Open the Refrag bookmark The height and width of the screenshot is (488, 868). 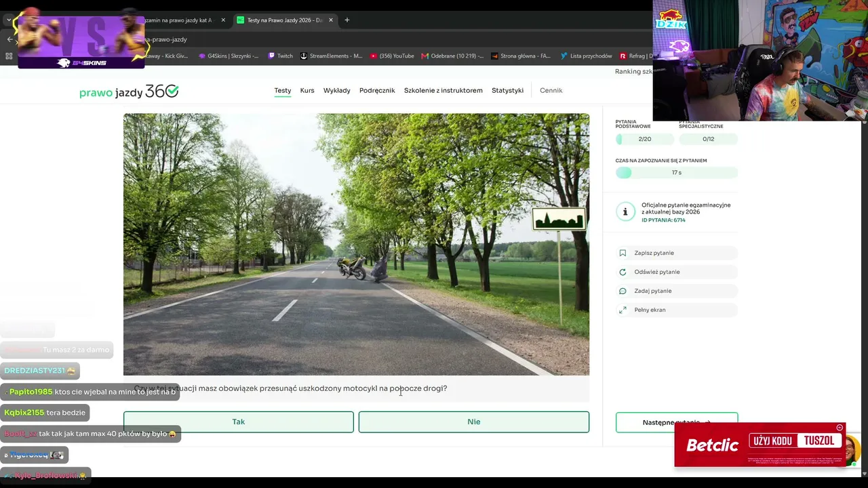click(x=635, y=56)
